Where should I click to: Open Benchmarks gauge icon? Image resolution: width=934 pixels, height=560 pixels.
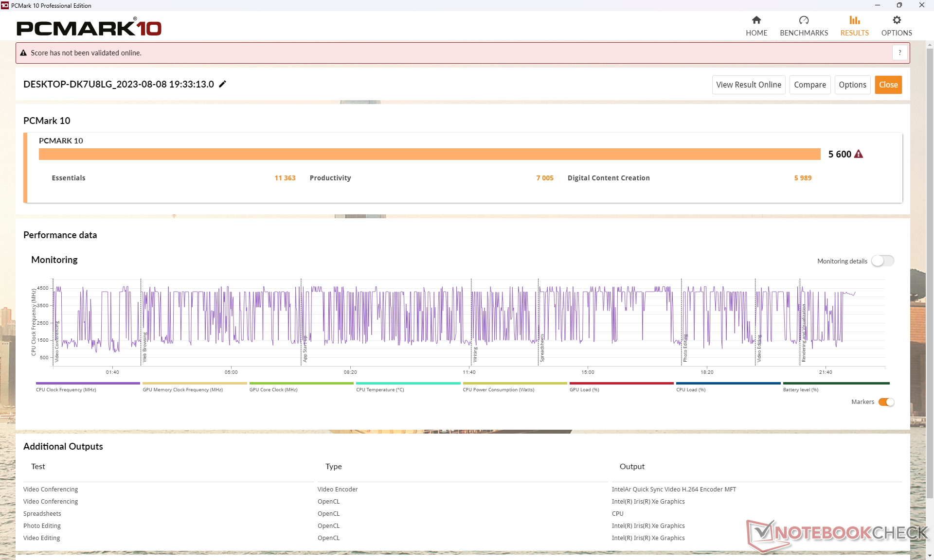coord(804,20)
